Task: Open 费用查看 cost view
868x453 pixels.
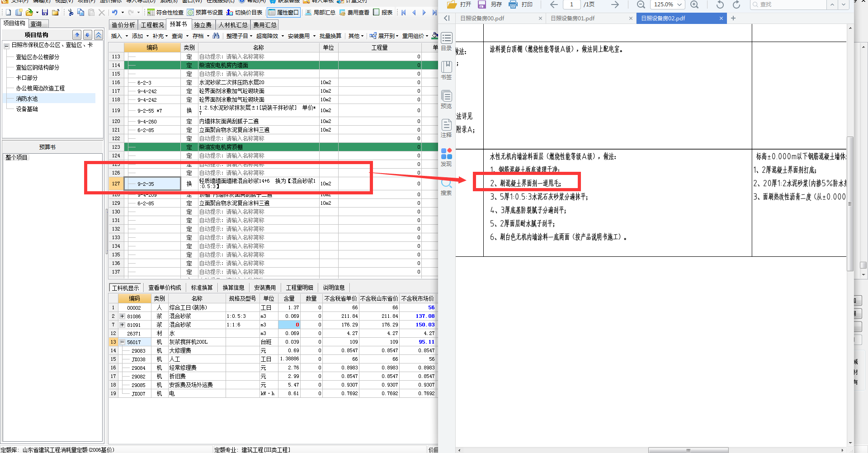Action: 354,13
